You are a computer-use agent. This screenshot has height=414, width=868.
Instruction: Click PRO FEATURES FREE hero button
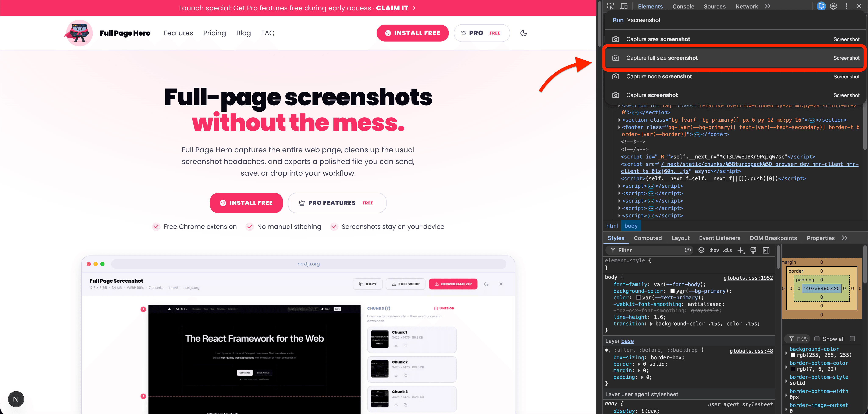(337, 203)
